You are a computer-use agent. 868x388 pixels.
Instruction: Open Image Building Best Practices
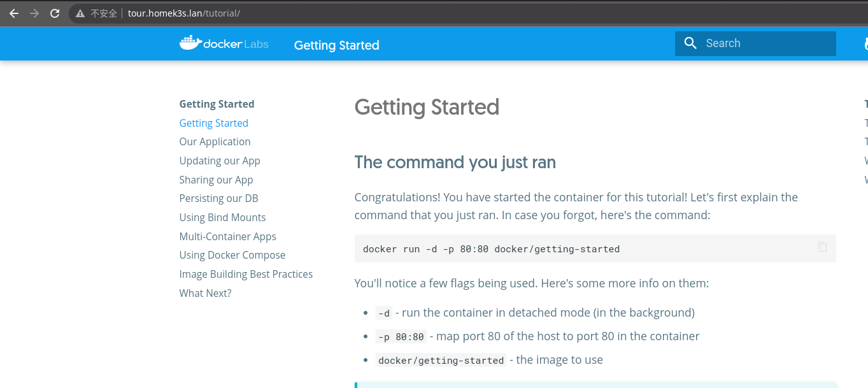pyautogui.click(x=246, y=274)
